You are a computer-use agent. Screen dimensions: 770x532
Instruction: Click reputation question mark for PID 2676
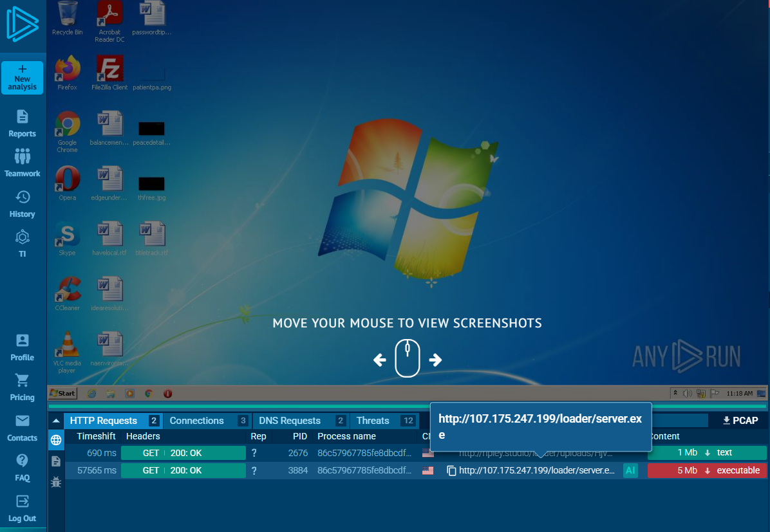pyautogui.click(x=254, y=453)
